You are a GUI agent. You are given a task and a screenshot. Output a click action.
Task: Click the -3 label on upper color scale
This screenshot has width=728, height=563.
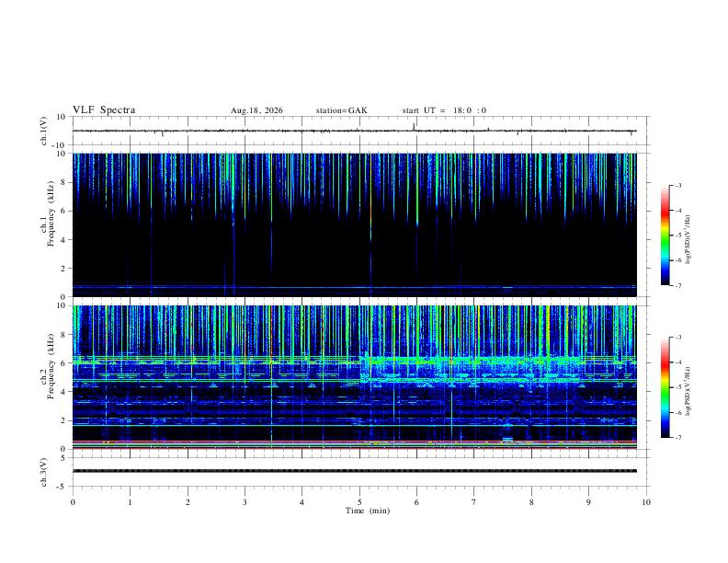[x=677, y=185]
